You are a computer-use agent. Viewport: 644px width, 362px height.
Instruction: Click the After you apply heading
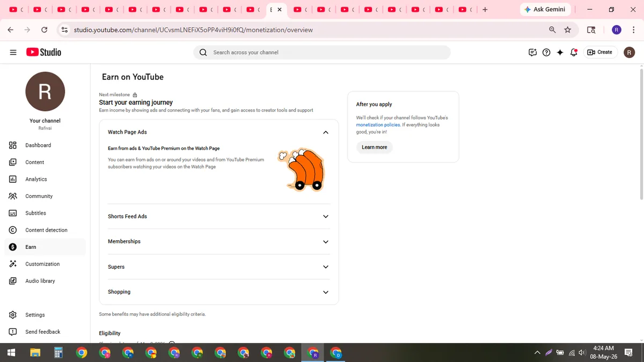tap(374, 105)
